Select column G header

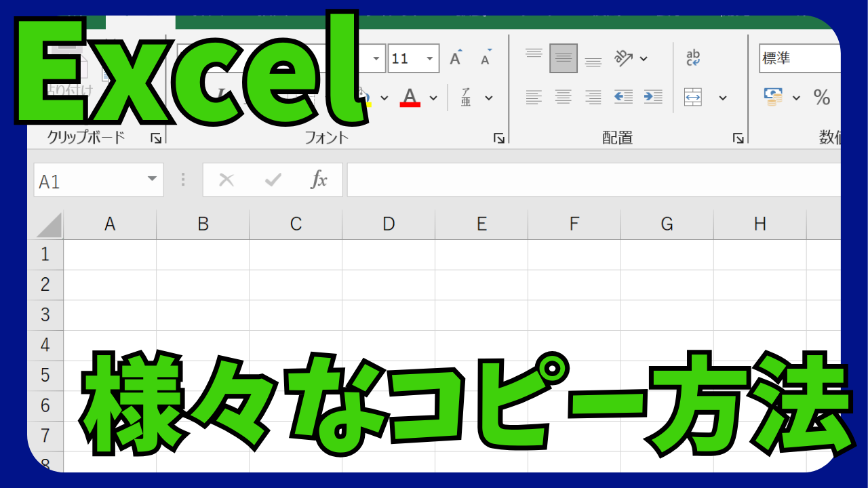pos(667,224)
